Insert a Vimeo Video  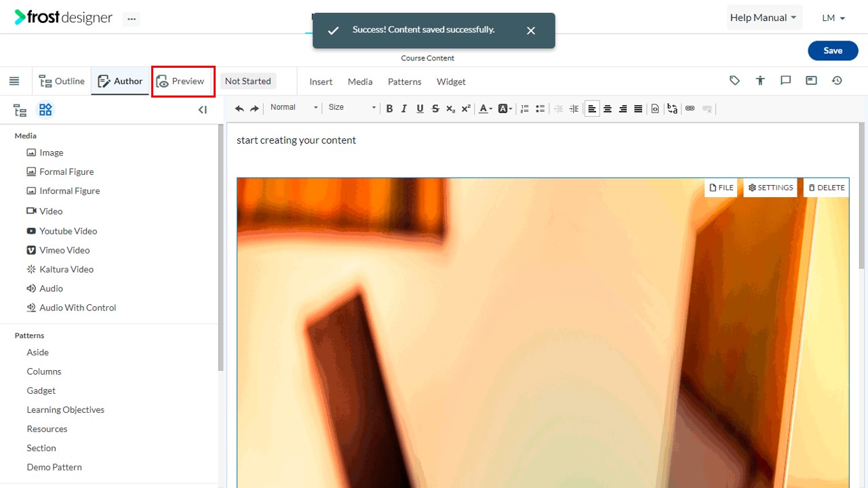(58, 250)
